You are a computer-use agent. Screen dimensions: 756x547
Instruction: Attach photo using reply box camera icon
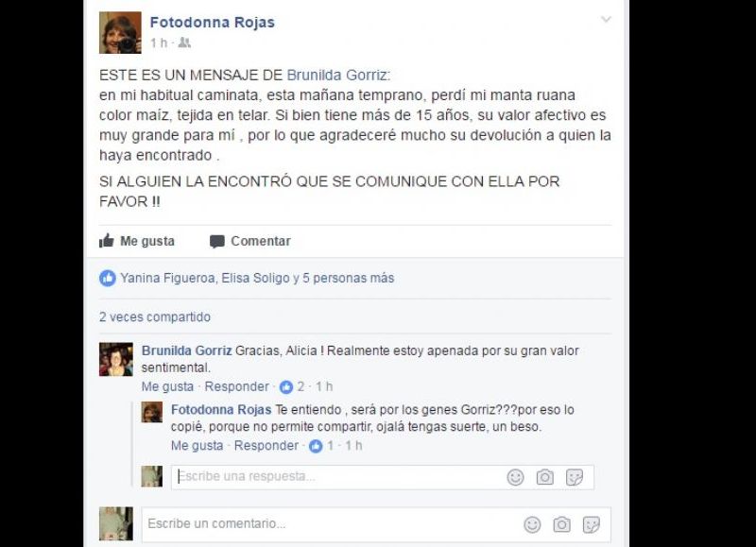point(545,477)
